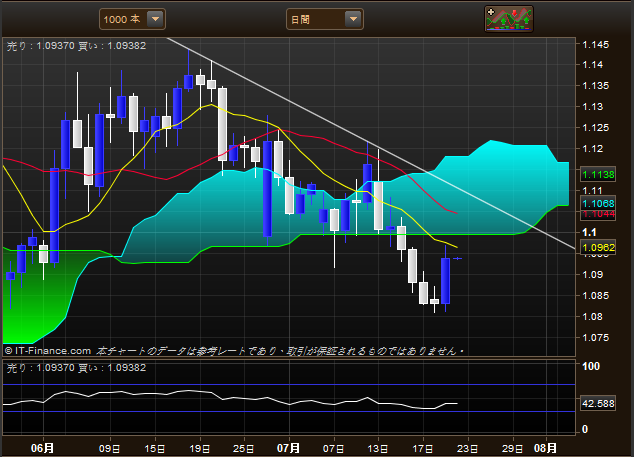Click the cyan 1.1068 price label
Screen dimensions: 634x457
coord(598,203)
